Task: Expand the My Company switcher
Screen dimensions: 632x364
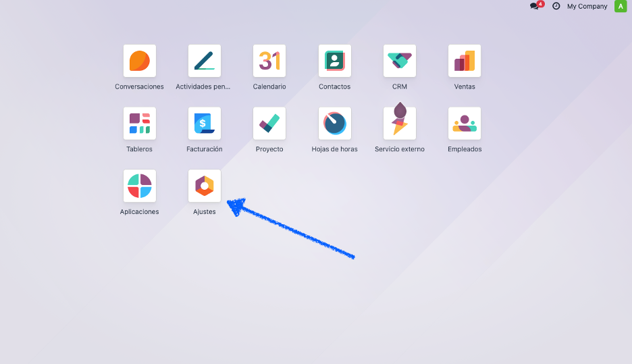Action: 587,6
